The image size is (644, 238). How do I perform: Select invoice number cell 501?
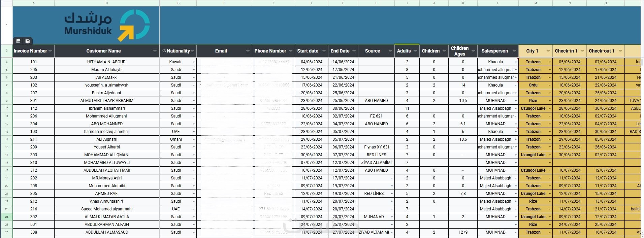click(33, 225)
